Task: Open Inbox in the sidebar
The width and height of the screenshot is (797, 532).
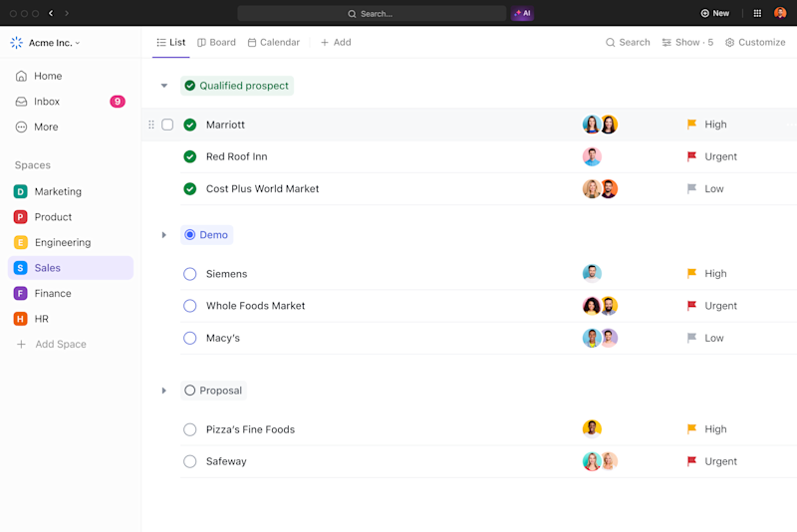Action: (x=38, y=102)
